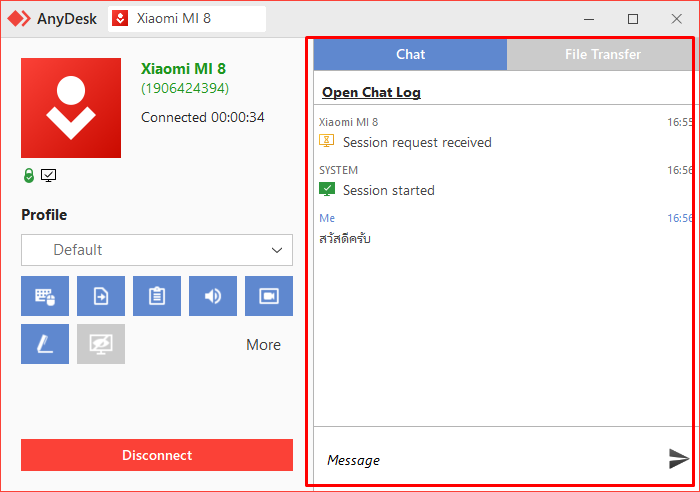Click the green Xiaomi MI 8 device name
The image size is (700, 492).
click(x=183, y=69)
